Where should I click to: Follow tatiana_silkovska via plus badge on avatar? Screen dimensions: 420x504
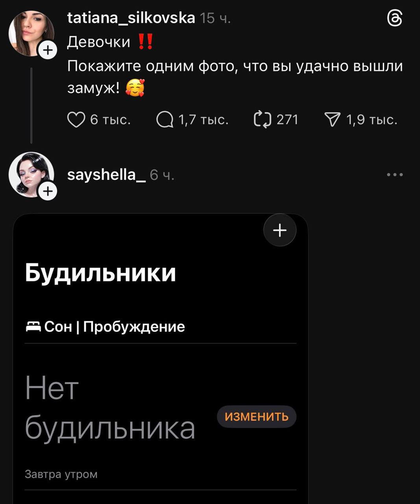tap(48, 50)
